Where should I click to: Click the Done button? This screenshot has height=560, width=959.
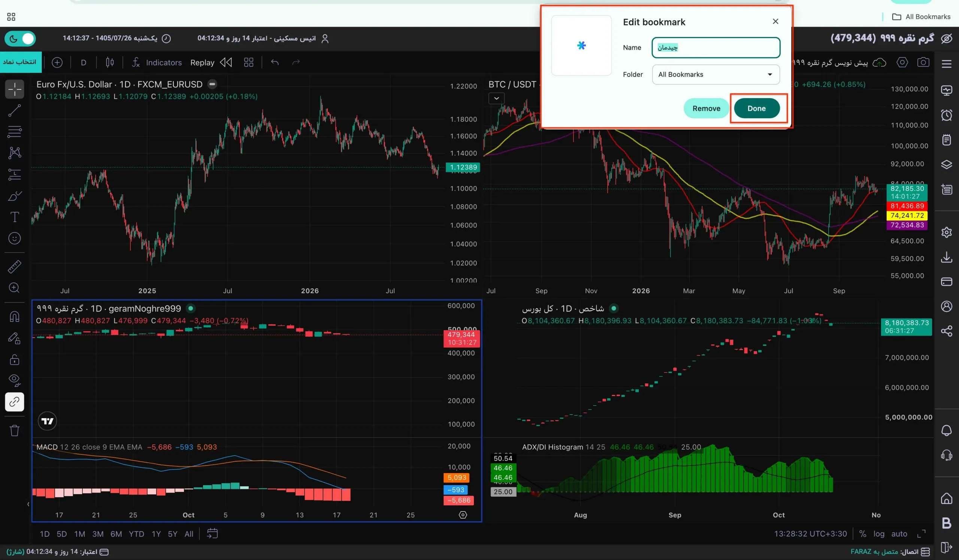point(757,108)
